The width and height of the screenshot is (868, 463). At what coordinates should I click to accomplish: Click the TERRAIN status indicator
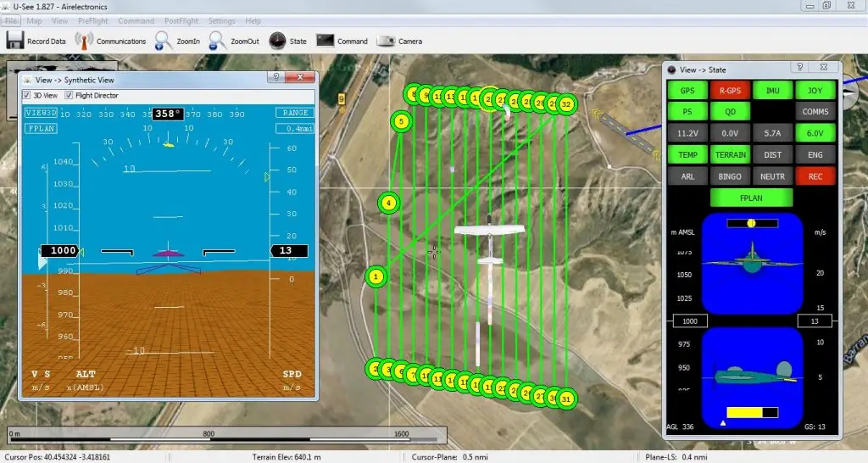(729, 154)
